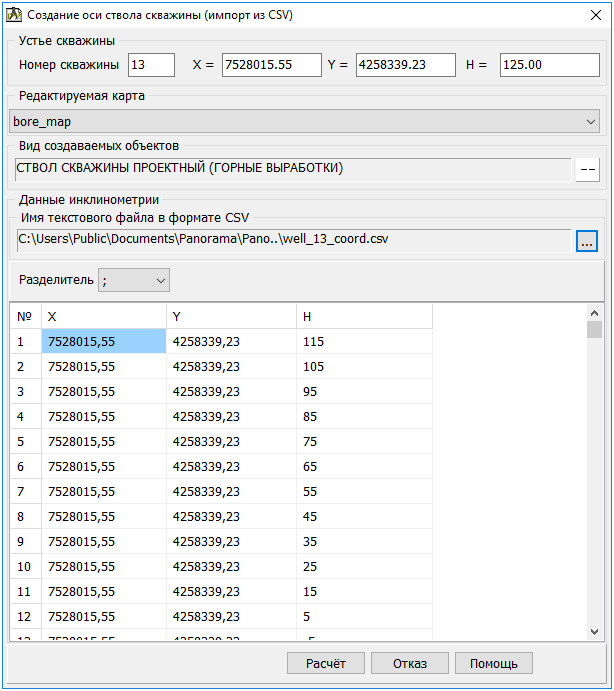
Task: Click the dialog title bar application icon
Action: coord(14,16)
